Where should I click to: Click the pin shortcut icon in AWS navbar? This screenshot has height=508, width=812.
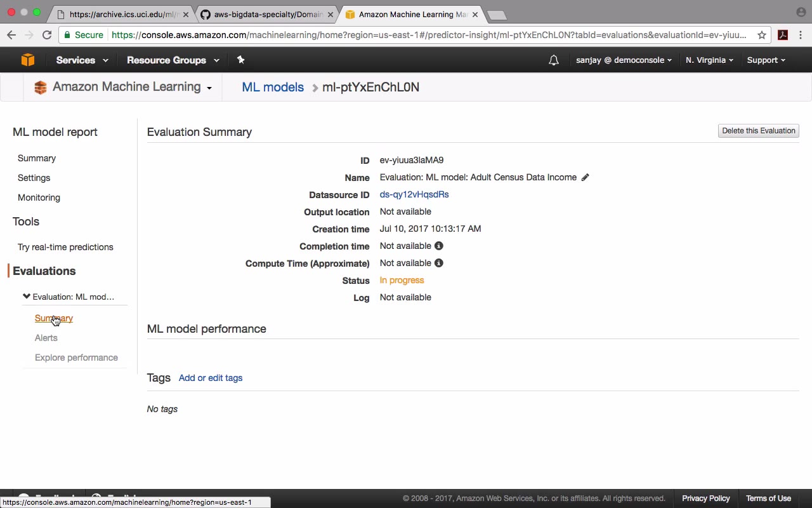click(x=240, y=60)
